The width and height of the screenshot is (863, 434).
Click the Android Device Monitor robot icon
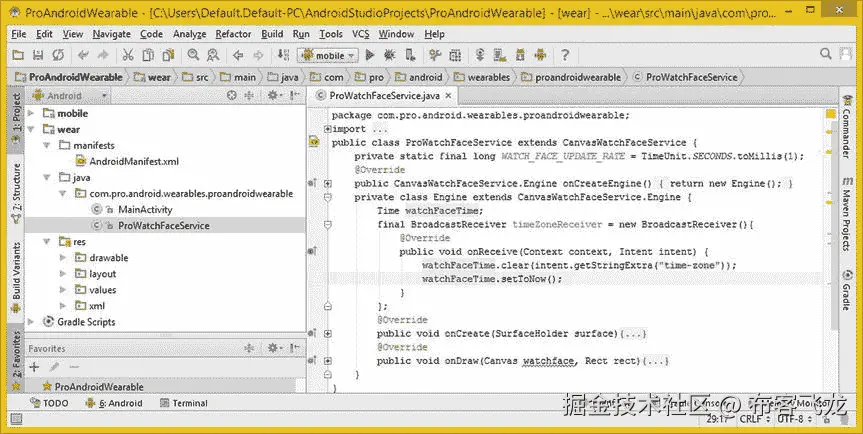540,55
